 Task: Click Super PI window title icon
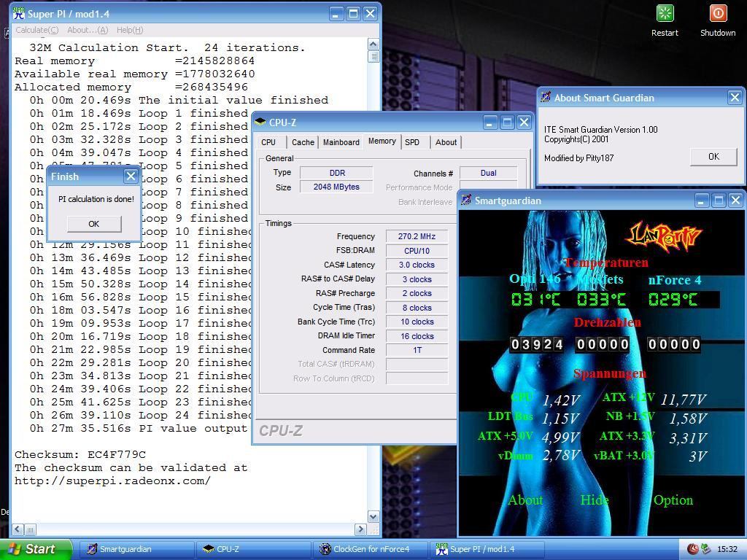click(18, 13)
